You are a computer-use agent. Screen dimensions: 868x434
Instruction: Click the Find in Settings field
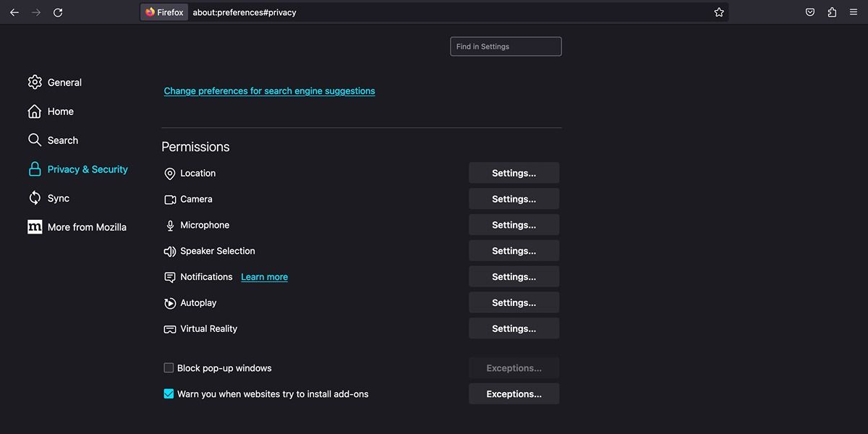coord(506,46)
